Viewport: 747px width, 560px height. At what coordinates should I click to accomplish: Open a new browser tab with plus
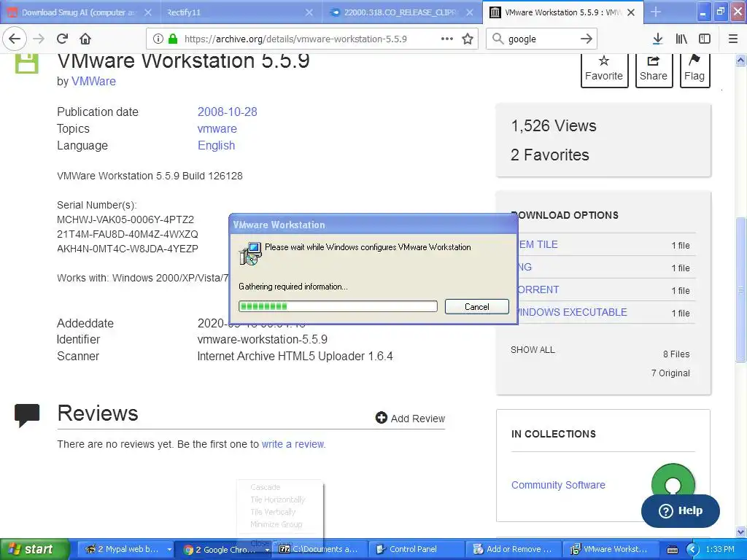tap(656, 12)
